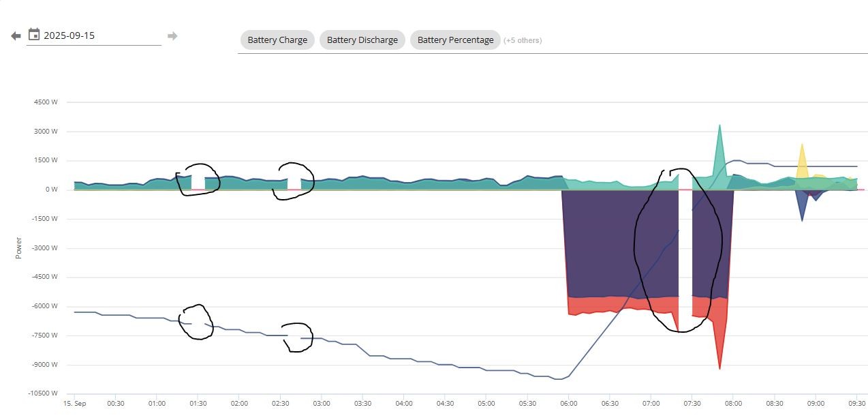Open the calendar date picker icon
This screenshot has width=868, height=418.
(33, 34)
